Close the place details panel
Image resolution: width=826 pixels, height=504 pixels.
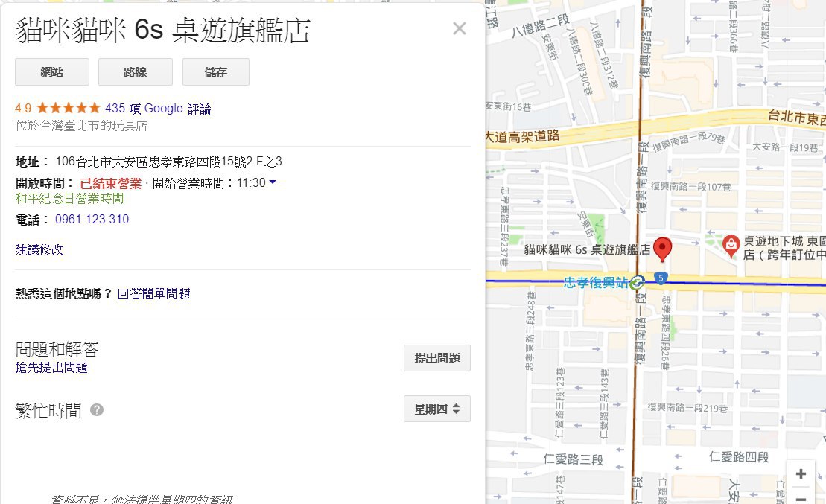point(459,29)
